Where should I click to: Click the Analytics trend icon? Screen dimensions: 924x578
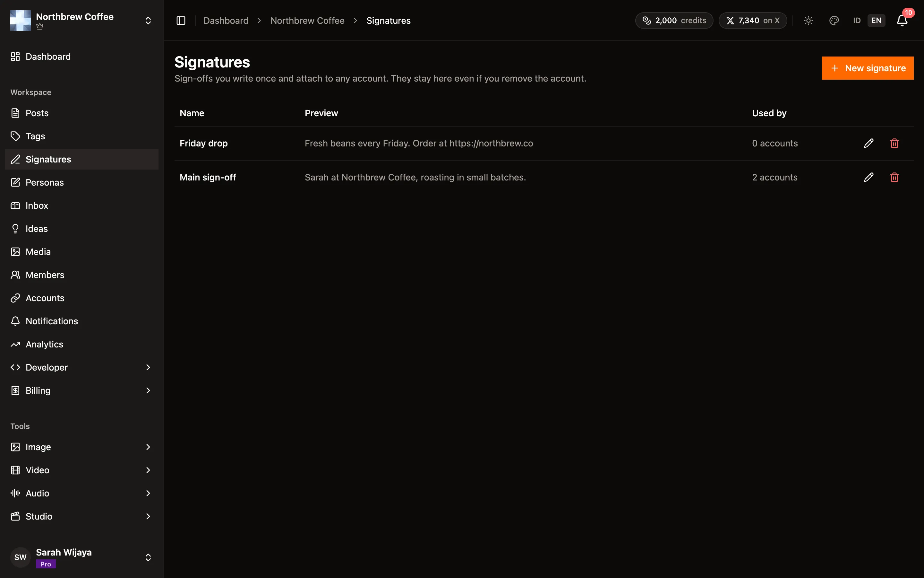tap(15, 345)
